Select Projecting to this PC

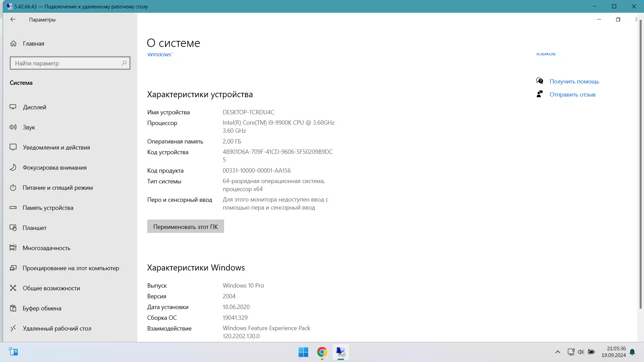point(71,268)
